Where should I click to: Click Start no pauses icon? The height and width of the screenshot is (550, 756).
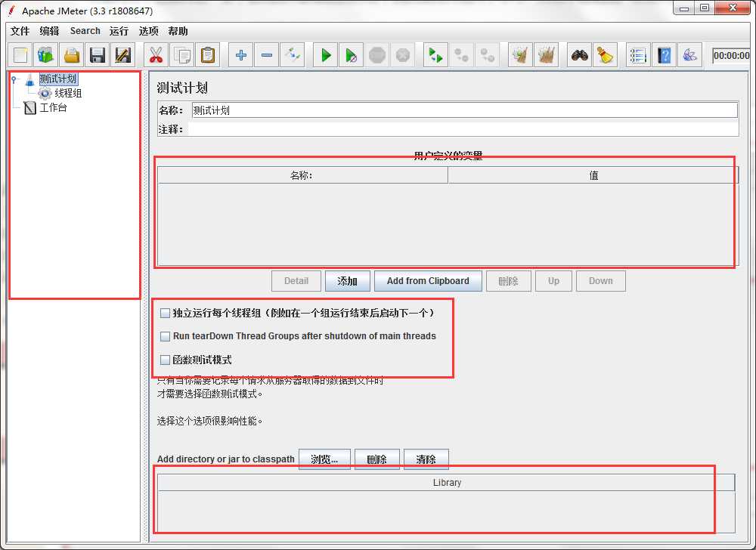click(352, 55)
